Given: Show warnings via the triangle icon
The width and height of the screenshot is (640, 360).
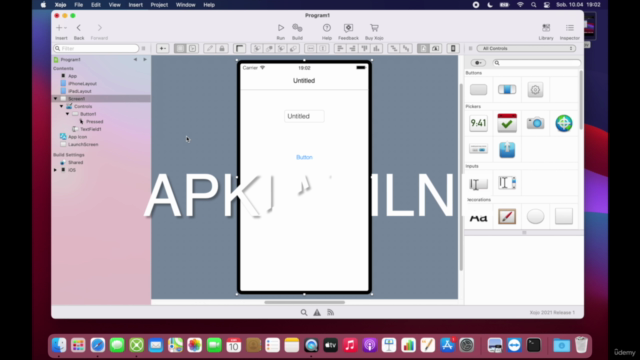Looking at the screenshot, I should point(317,312).
